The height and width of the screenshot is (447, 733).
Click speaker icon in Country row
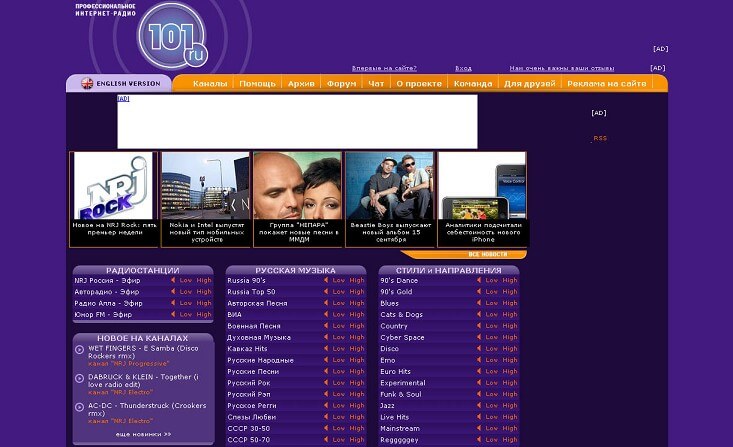tap(479, 325)
